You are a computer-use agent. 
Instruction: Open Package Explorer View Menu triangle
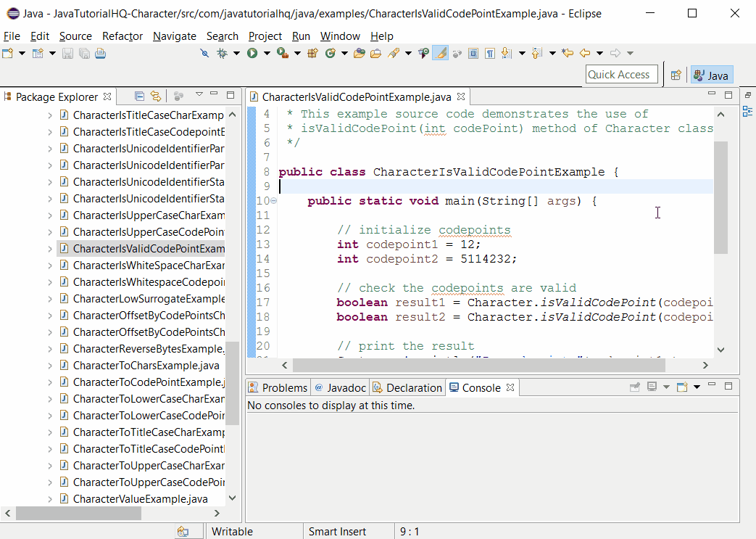(199, 94)
